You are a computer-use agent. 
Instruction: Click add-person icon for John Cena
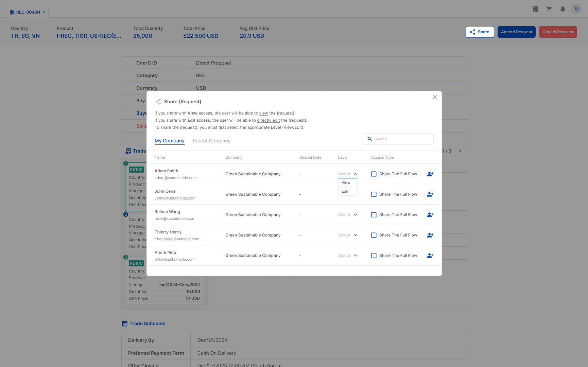point(430,194)
